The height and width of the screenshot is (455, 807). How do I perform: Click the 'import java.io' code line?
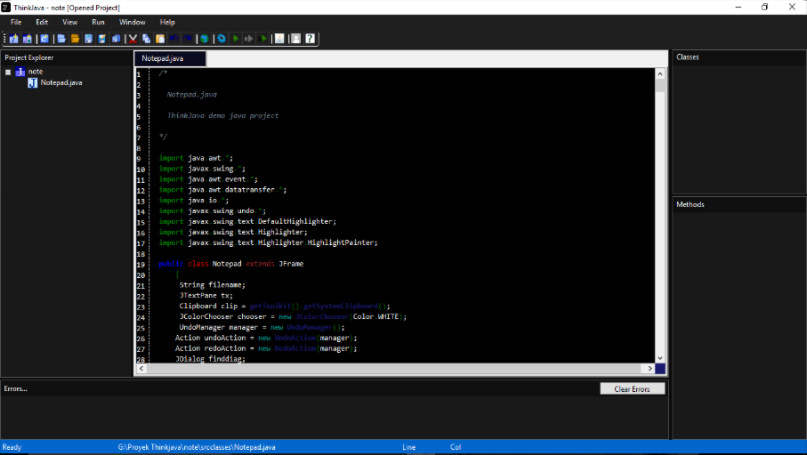(194, 200)
